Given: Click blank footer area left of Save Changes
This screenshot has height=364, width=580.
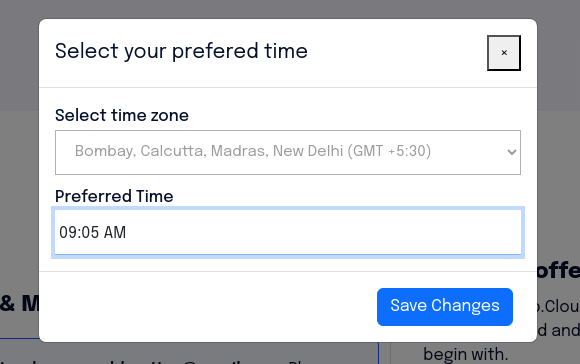Looking at the screenshot, I should pyautogui.click(x=207, y=307).
